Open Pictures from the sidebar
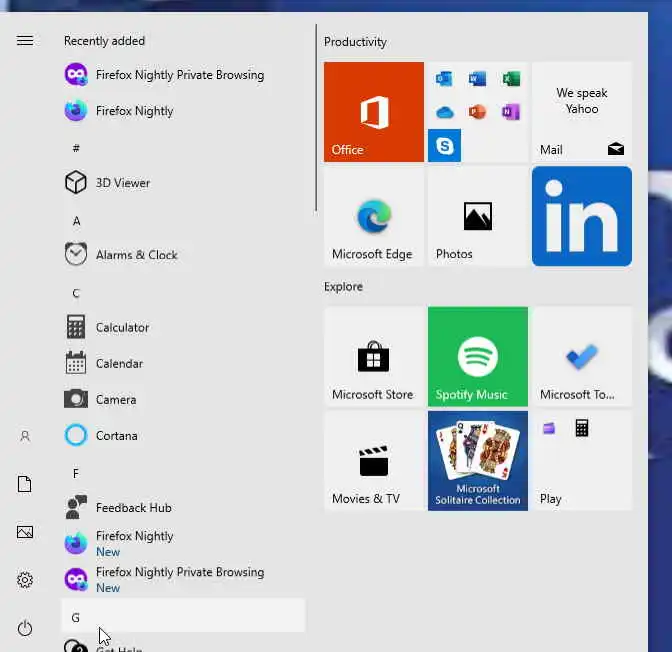The height and width of the screenshot is (652, 672). (25, 532)
